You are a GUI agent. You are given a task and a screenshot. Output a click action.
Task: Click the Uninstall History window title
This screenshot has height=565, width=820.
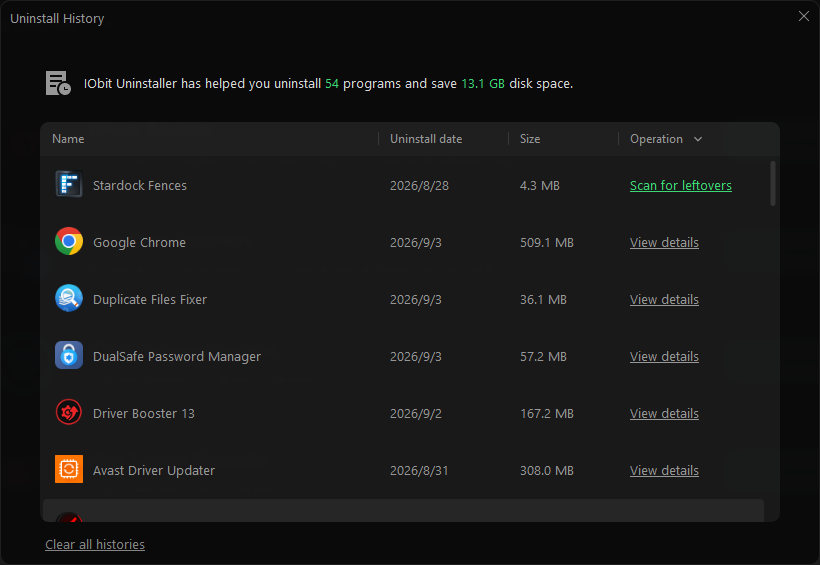pos(57,18)
